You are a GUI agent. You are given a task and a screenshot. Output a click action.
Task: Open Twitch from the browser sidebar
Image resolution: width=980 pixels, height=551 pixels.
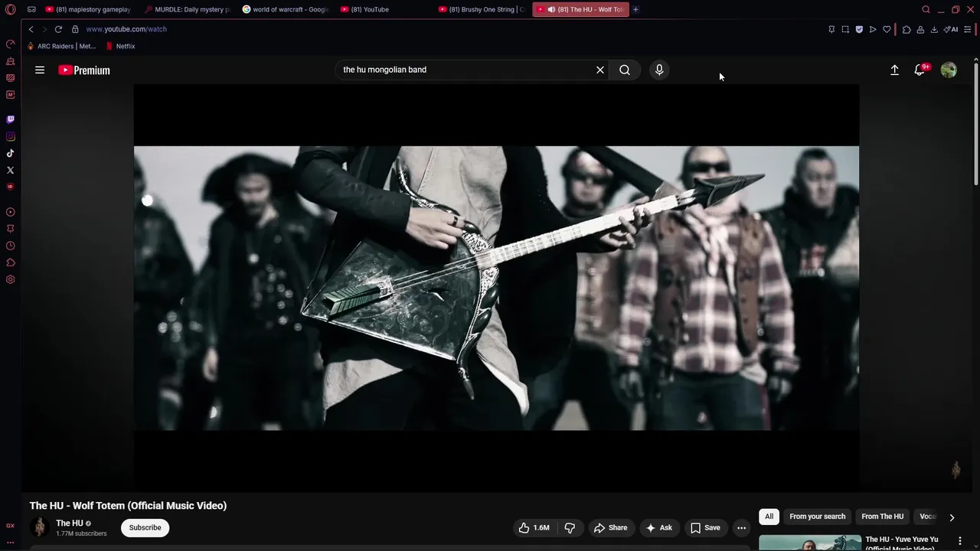point(10,119)
